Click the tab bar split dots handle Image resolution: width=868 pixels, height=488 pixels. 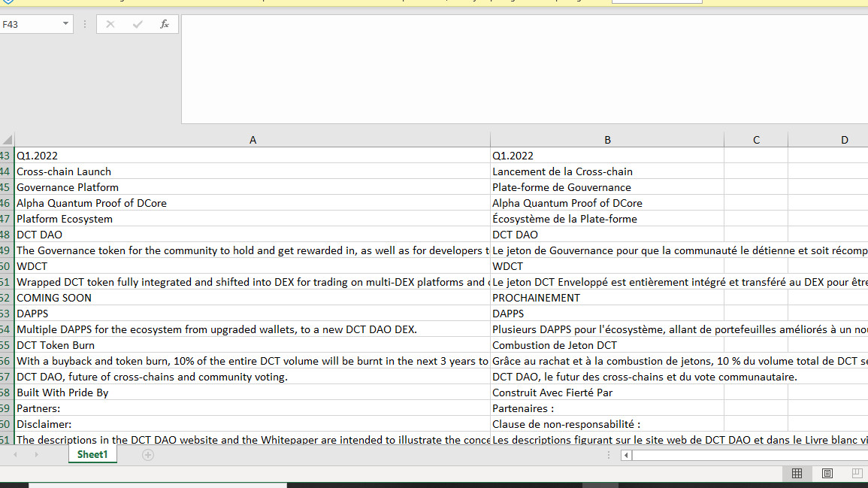pos(609,455)
